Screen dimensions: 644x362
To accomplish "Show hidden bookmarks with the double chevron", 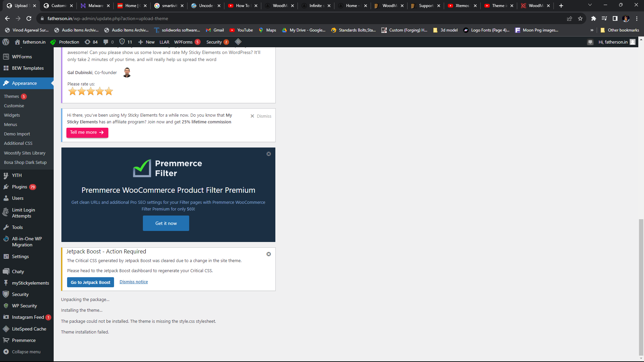I will tap(592, 30).
